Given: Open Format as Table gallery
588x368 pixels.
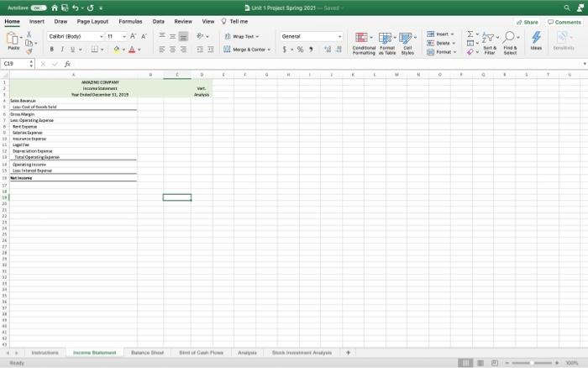Looking at the screenshot, I should 387,43.
